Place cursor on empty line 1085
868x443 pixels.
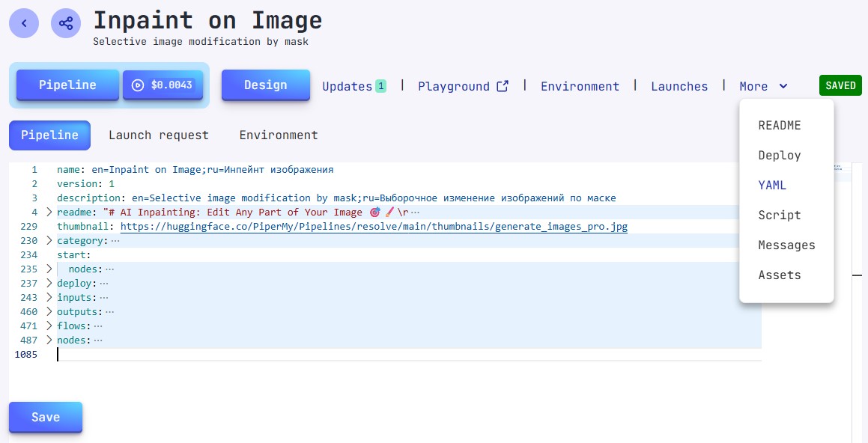[x=225, y=355]
